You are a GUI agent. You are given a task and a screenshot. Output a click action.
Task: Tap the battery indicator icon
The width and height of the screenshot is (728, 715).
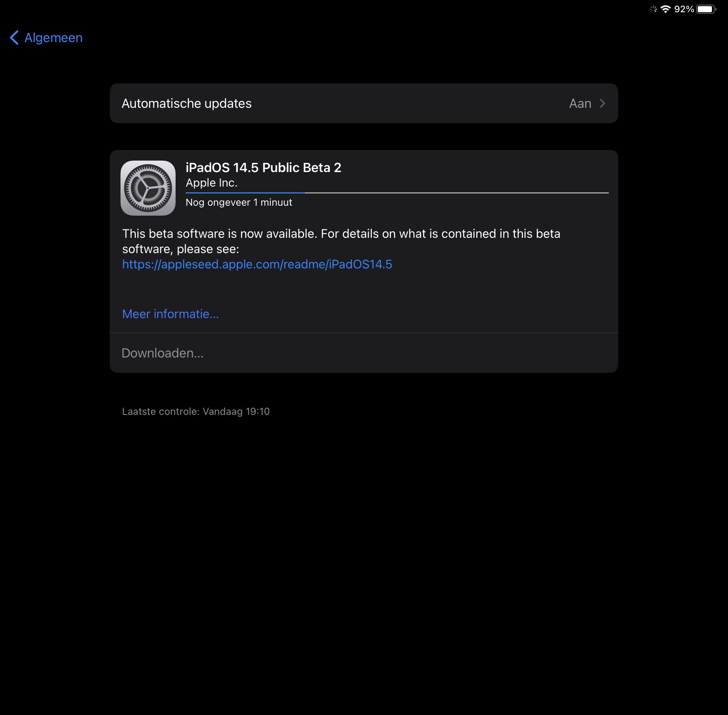707,9
